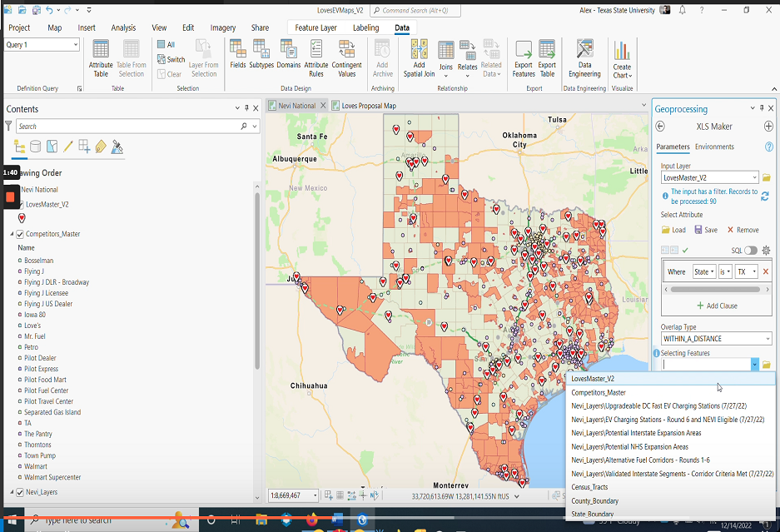This screenshot has width=780, height=532.
Task: Verify the SQL expression checkmark
Action: pos(685,251)
